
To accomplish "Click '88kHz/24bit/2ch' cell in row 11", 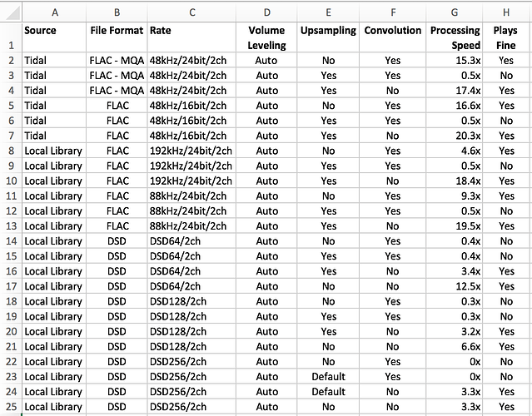I will (x=191, y=196).
